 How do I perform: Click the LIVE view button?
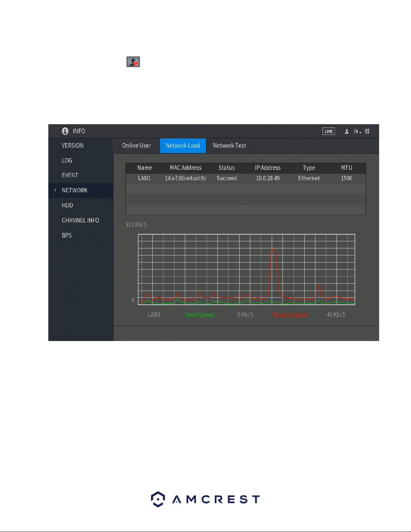coord(328,131)
